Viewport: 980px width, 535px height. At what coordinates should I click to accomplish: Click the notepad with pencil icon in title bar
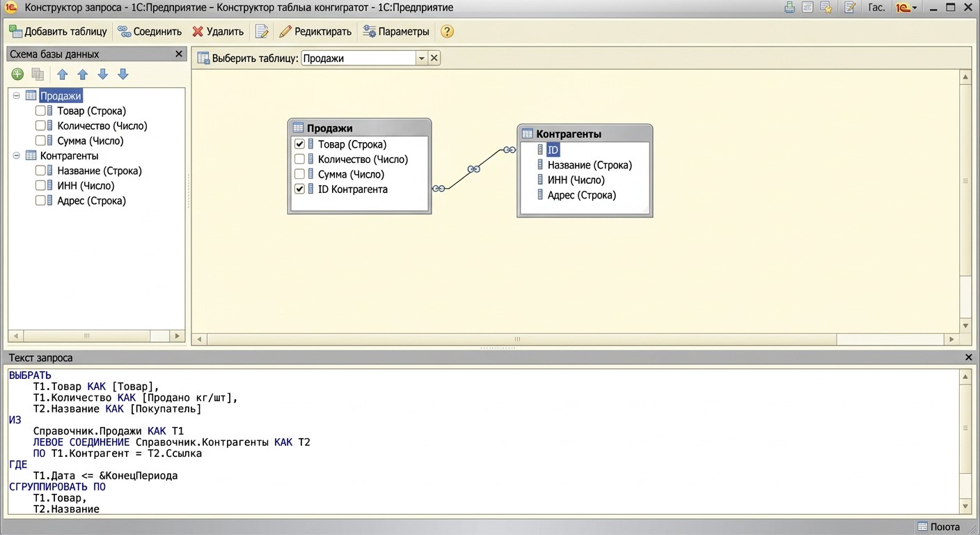tap(850, 8)
